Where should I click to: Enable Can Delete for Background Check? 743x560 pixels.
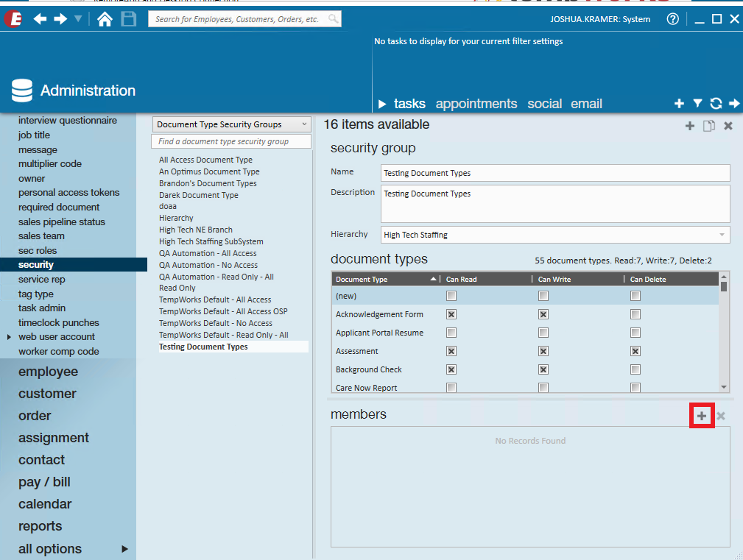coord(635,369)
